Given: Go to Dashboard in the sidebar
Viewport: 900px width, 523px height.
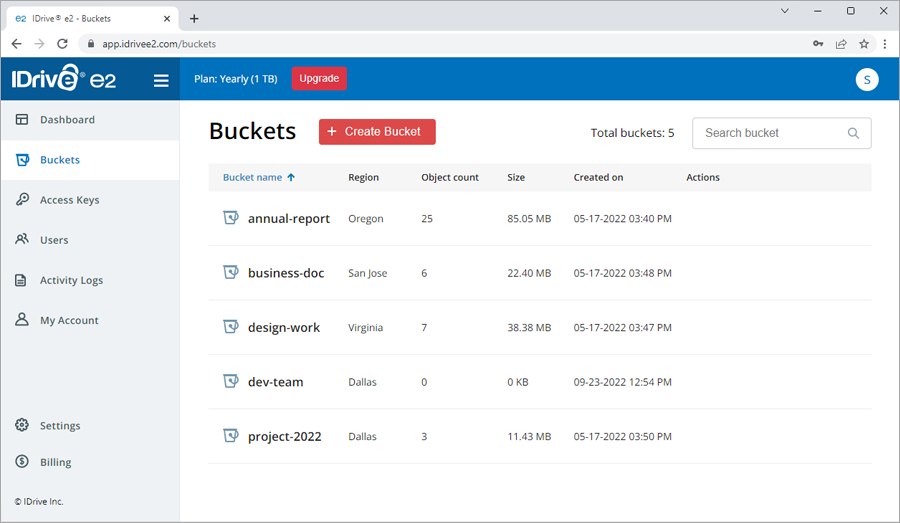Looking at the screenshot, I should [90, 120].
